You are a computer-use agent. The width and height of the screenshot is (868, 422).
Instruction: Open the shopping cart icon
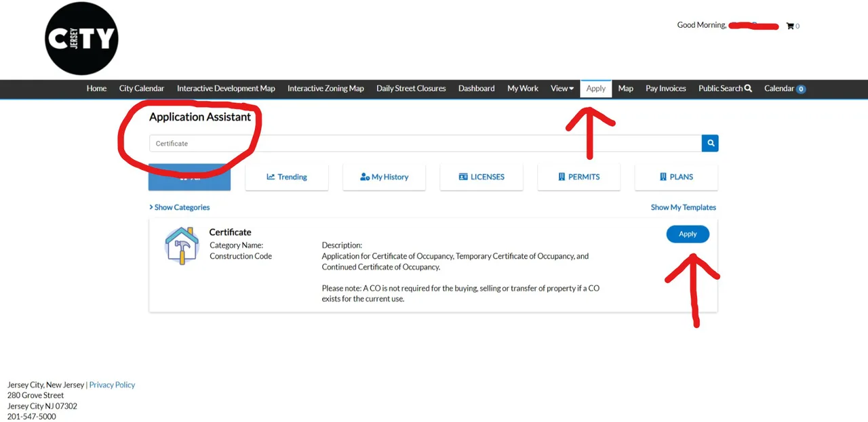point(790,26)
